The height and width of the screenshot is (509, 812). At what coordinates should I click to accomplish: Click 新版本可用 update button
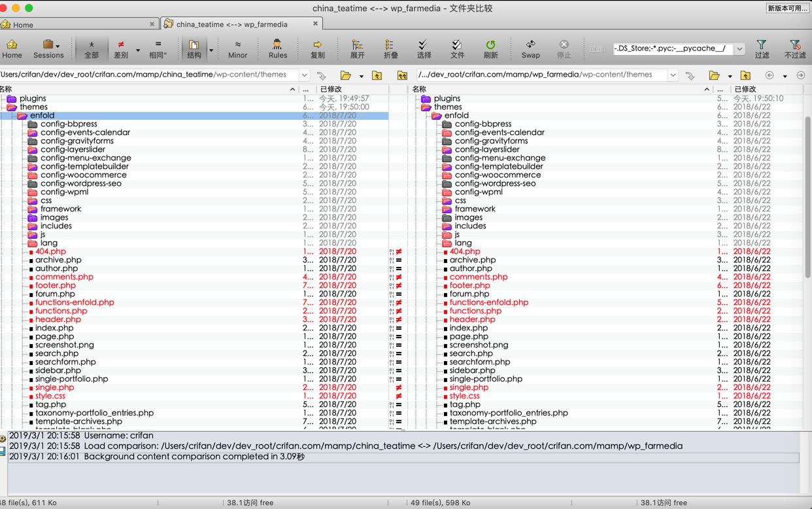tap(787, 8)
